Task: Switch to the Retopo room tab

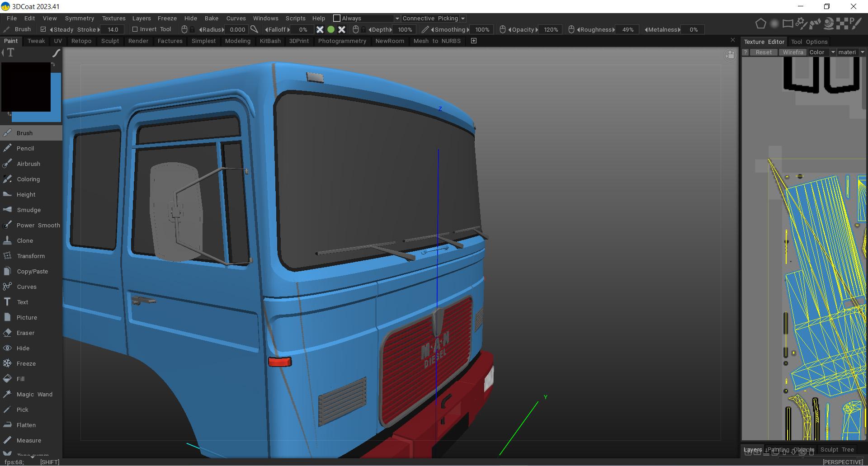Action: pyautogui.click(x=81, y=41)
